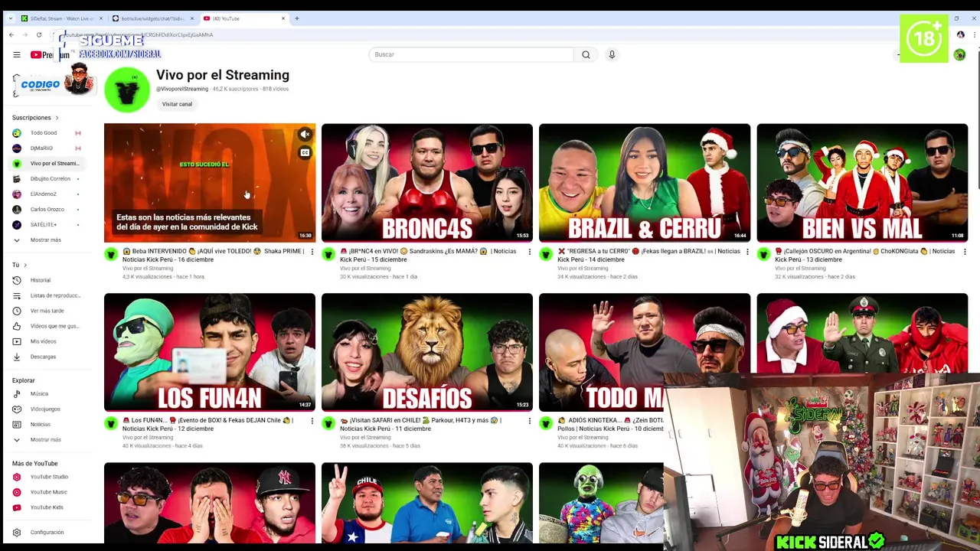Open YouTube Kids
This screenshot has height=551, width=980.
46,507
